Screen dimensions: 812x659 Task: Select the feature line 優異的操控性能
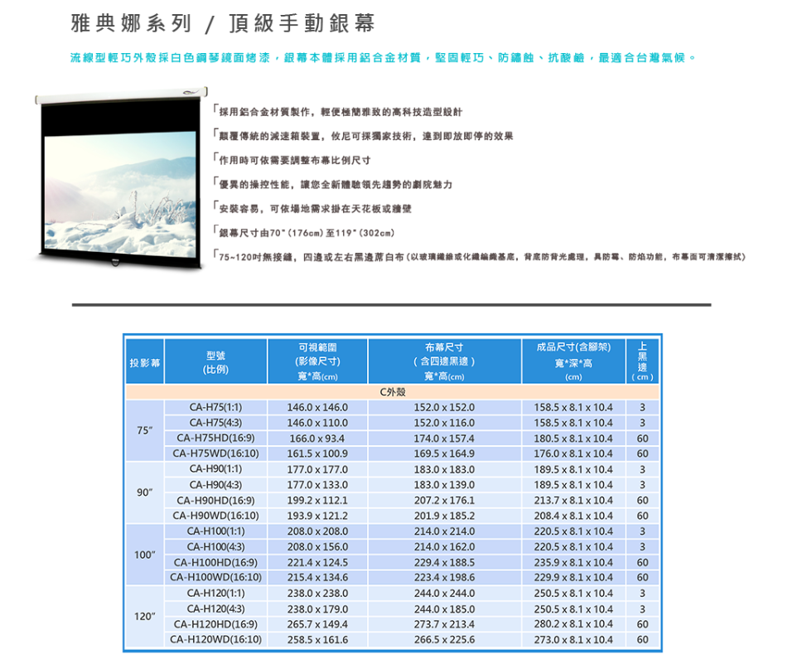(x=333, y=184)
